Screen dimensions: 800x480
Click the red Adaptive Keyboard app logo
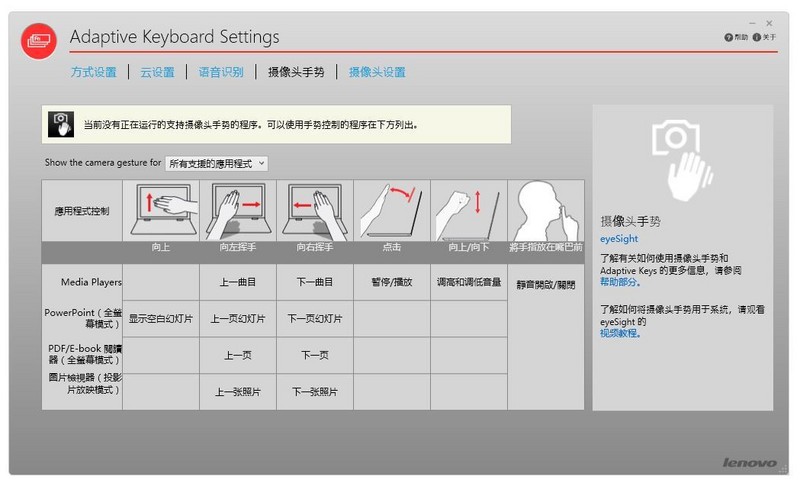click(x=39, y=40)
